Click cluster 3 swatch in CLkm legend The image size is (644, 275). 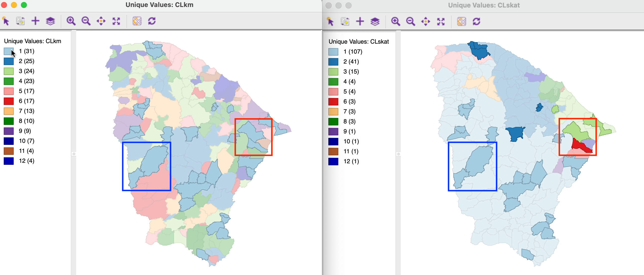(x=9, y=71)
